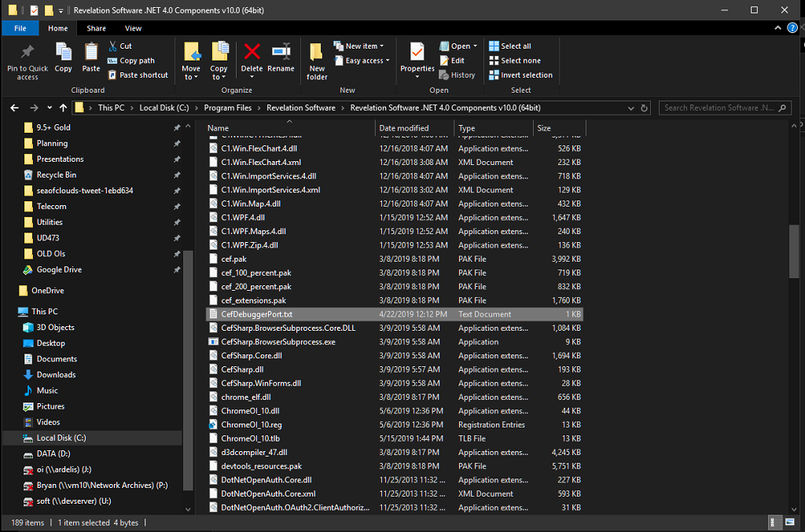Select the d3dcompiler_47.dll file
The height and width of the screenshot is (532, 805).
pyautogui.click(x=395, y=453)
